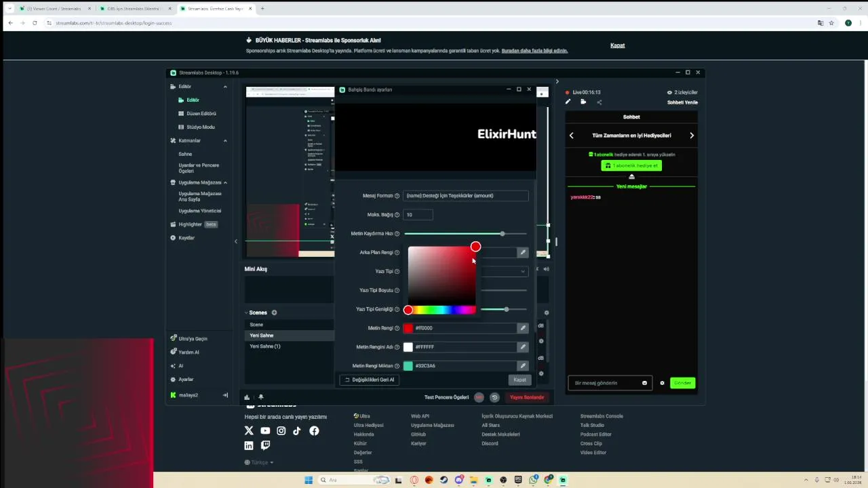
Task: Click the hue slider in color picker
Action: click(441, 310)
